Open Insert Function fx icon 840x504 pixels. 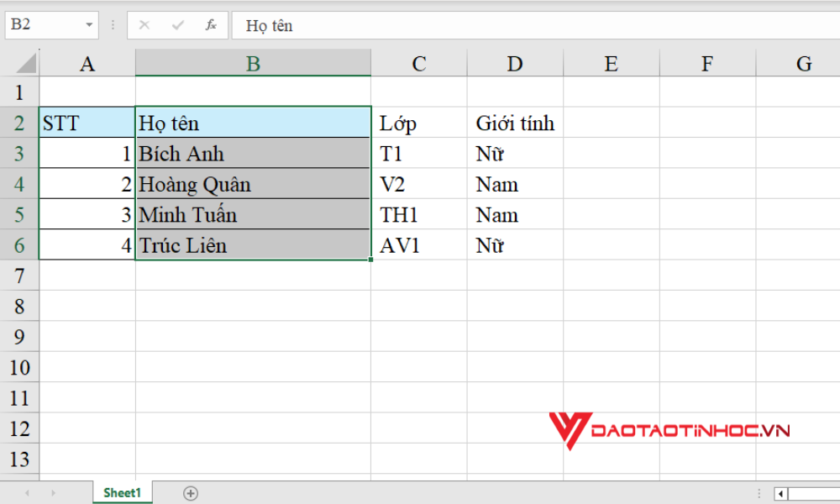coord(211,24)
